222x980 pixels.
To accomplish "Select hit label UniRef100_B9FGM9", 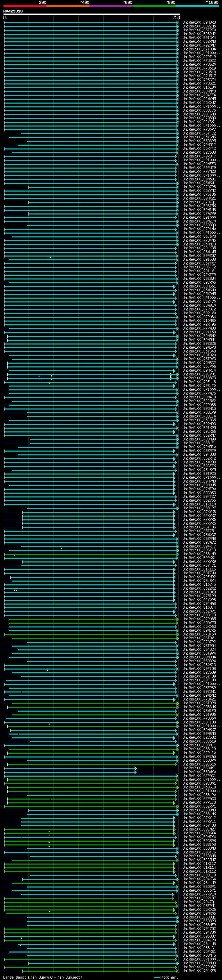I will point(199,114).
